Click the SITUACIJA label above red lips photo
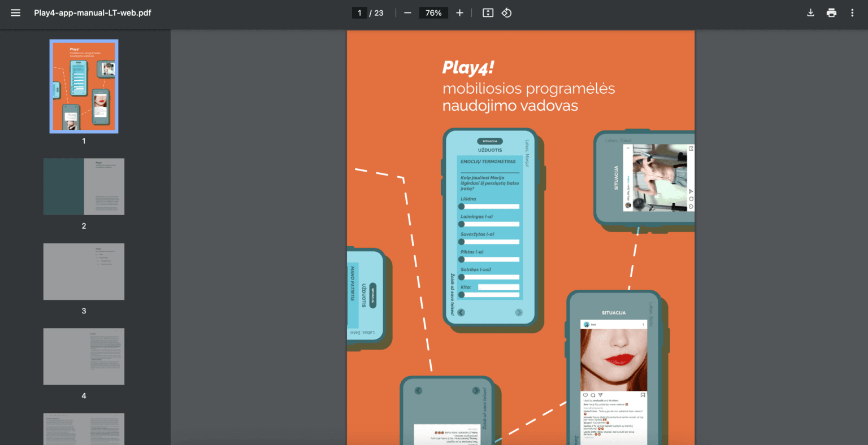This screenshot has width=868, height=445. point(614,312)
